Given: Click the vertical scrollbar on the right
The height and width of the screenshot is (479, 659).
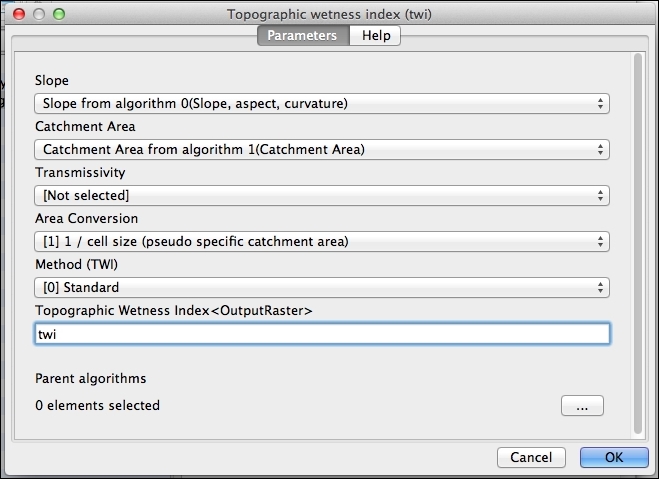Looking at the screenshot, I should [x=638, y=240].
